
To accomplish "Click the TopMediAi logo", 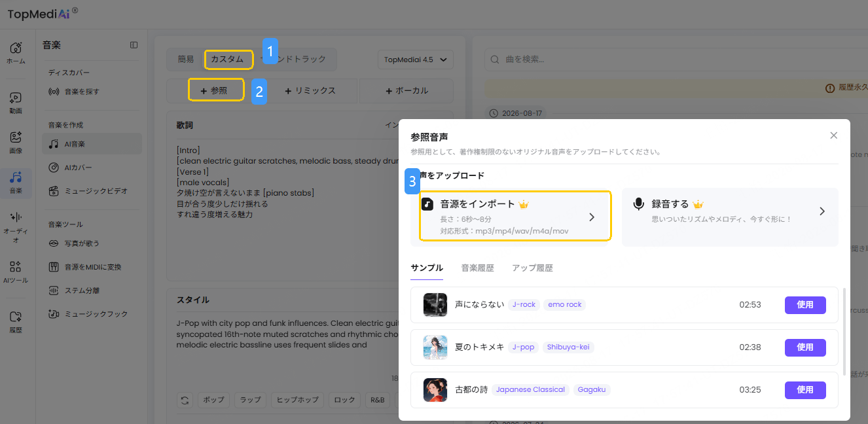I will 43,13.
